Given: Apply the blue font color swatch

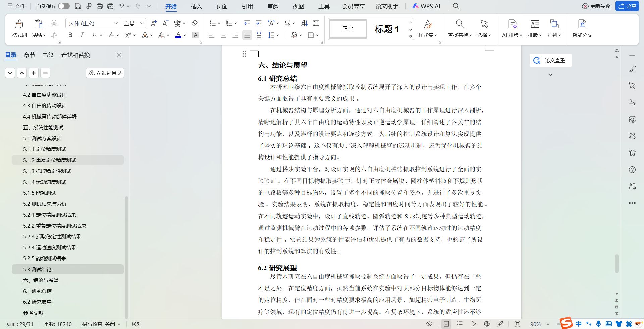Looking at the screenshot, I should (x=178, y=35).
